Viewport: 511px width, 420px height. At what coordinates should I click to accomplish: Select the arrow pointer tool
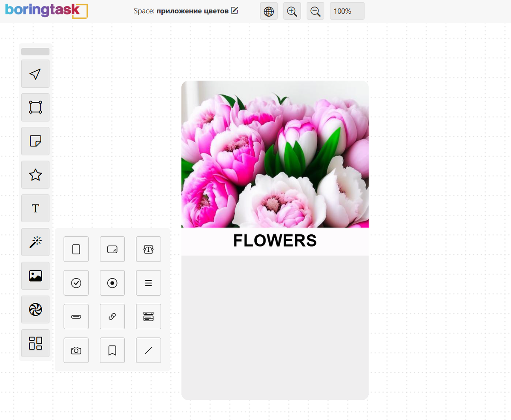pyautogui.click(x=35, y=74)
